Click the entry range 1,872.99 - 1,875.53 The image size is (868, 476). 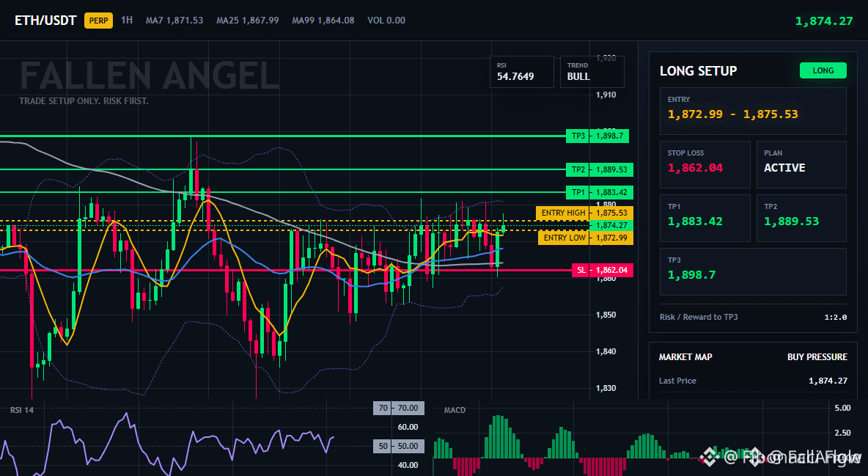tap(733, 114)
